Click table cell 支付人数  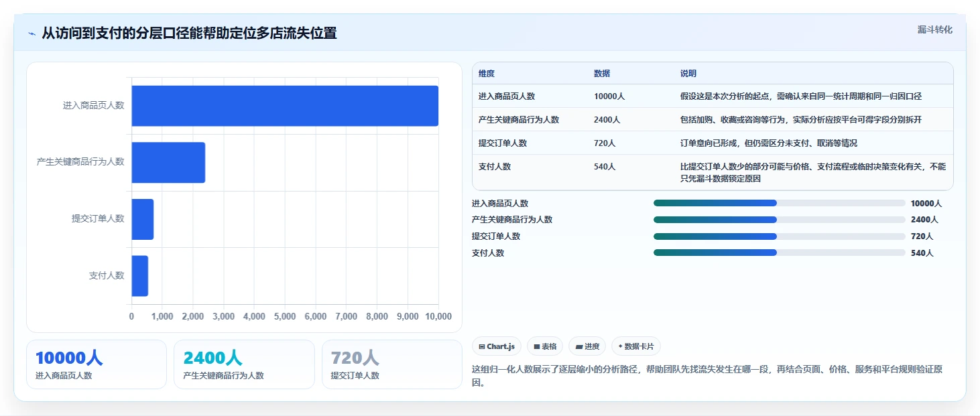pos(495,167)
